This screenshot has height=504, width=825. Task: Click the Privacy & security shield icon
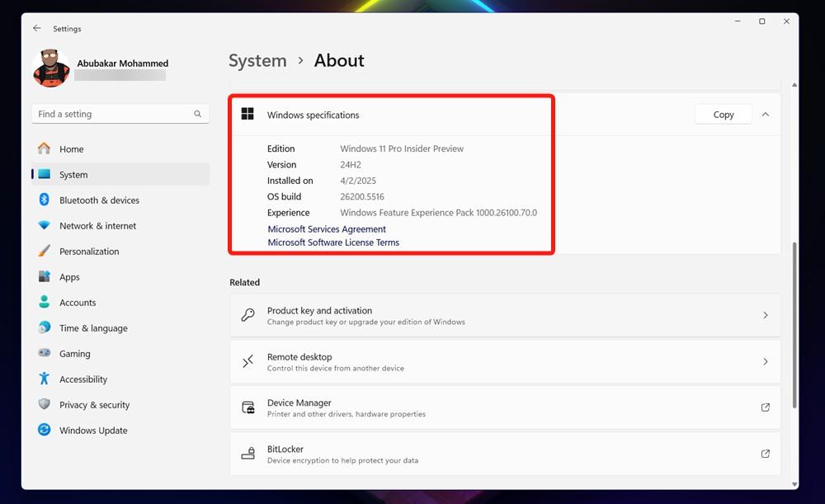coord(45,404)
